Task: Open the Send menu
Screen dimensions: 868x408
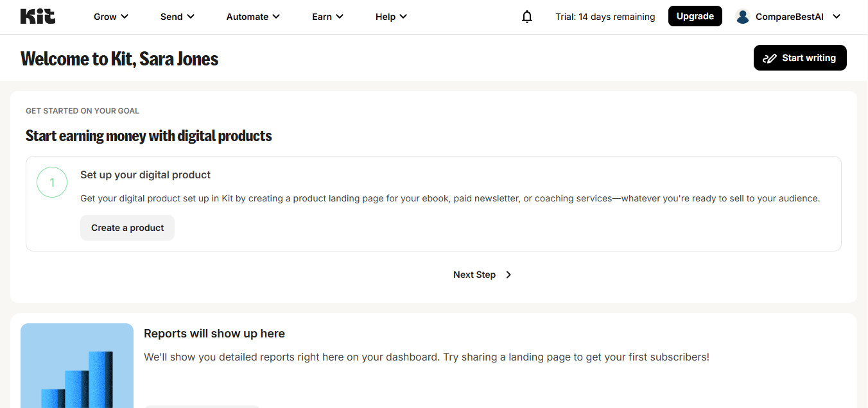Action: [x=177, y=17]
